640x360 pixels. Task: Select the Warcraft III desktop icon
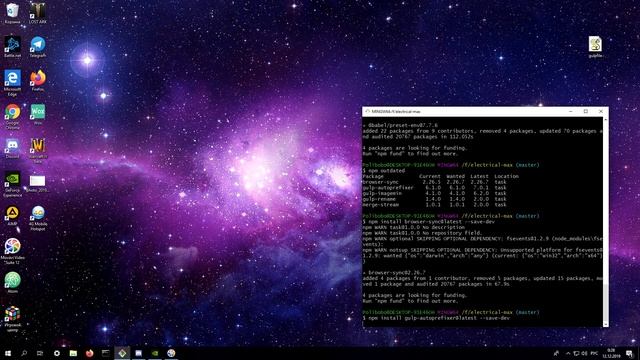coord(38,150)
